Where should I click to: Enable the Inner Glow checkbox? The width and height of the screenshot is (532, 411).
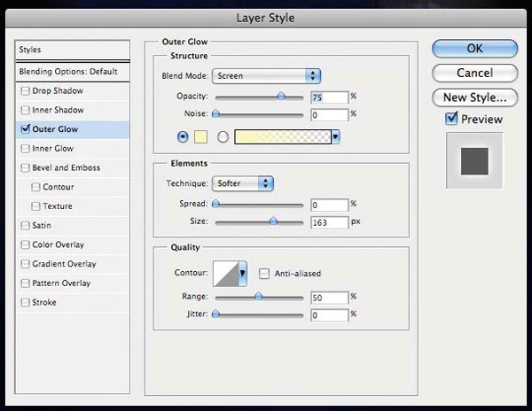(x=25, y=149)
